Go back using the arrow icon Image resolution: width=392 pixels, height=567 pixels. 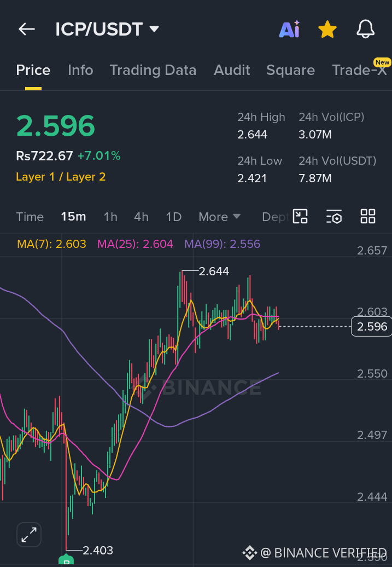tap(27, 29)
